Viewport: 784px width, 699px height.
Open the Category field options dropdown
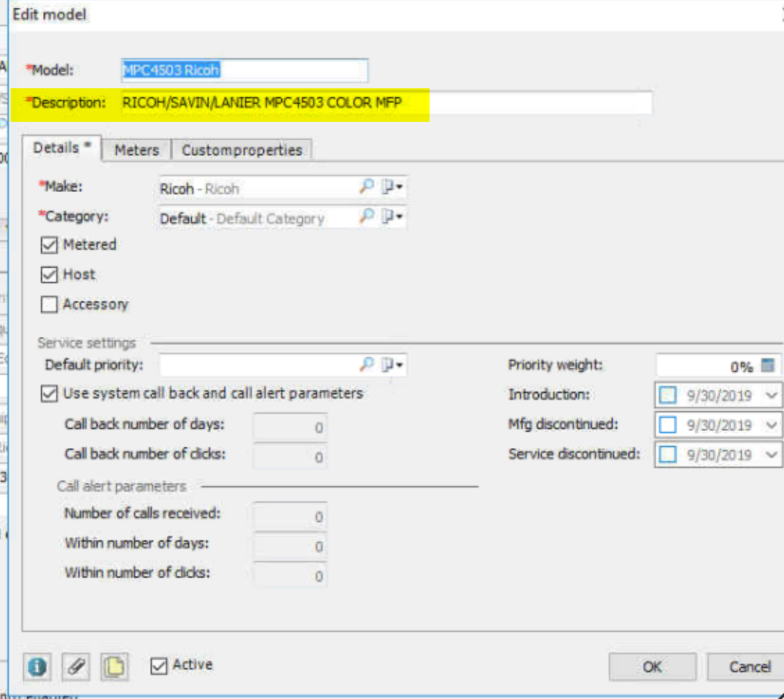pyautogui.click(x=392, y=217)
